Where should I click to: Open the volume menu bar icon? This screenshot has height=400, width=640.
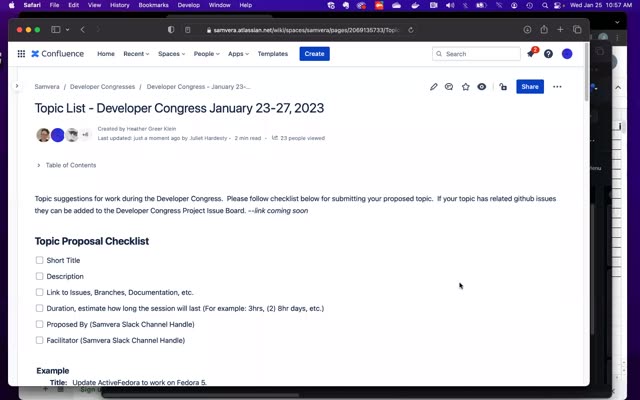450,5
